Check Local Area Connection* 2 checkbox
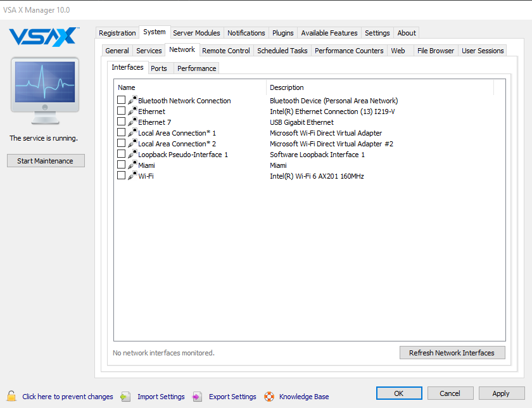Screen dimensions: 532x408 [x=121, y=143]
